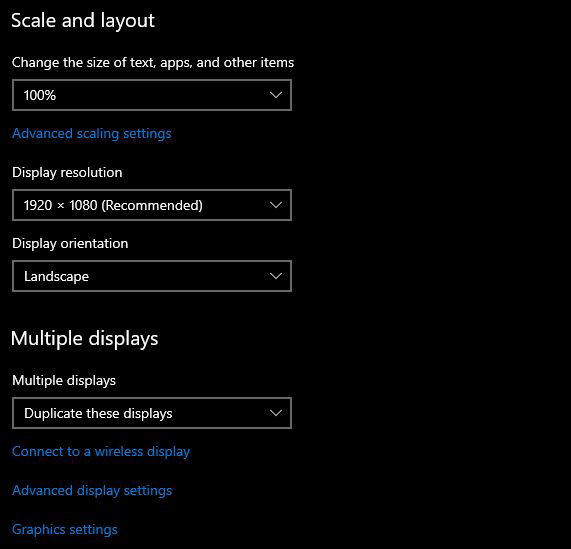
Task: Click the chevron arrow in the Landscape box
Action: pyautogui.click(x=276, y=276)
